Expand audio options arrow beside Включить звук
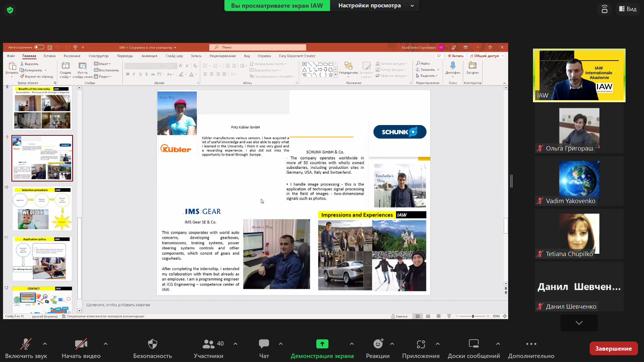Viewport: 644px width, 362px height. pos(45,344)
